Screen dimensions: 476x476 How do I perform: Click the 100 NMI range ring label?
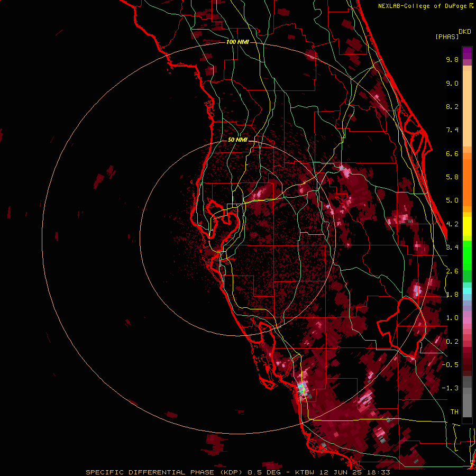pos(237,42)
